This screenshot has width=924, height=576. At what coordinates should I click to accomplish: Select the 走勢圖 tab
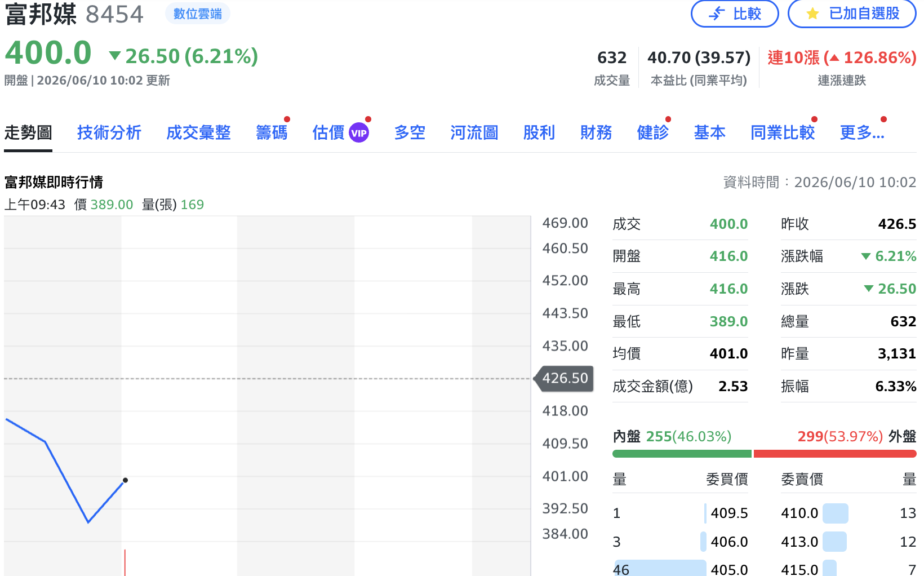tap(28, 133)
